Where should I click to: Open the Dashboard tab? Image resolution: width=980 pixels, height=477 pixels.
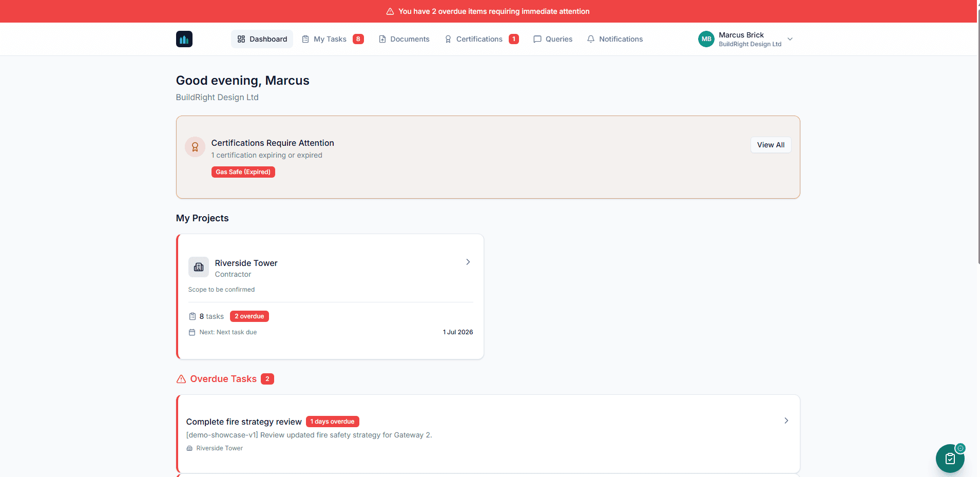[x=262, y=39]
